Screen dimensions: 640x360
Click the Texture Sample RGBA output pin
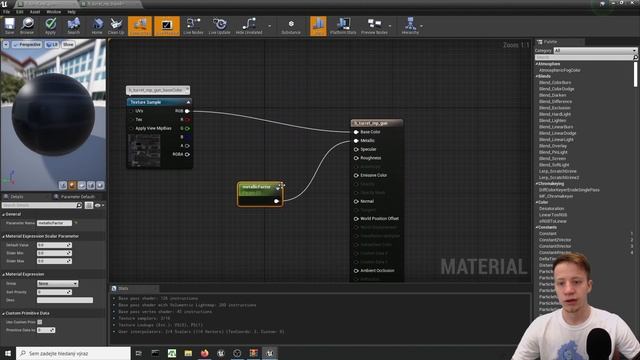click(x=187, y=154)
